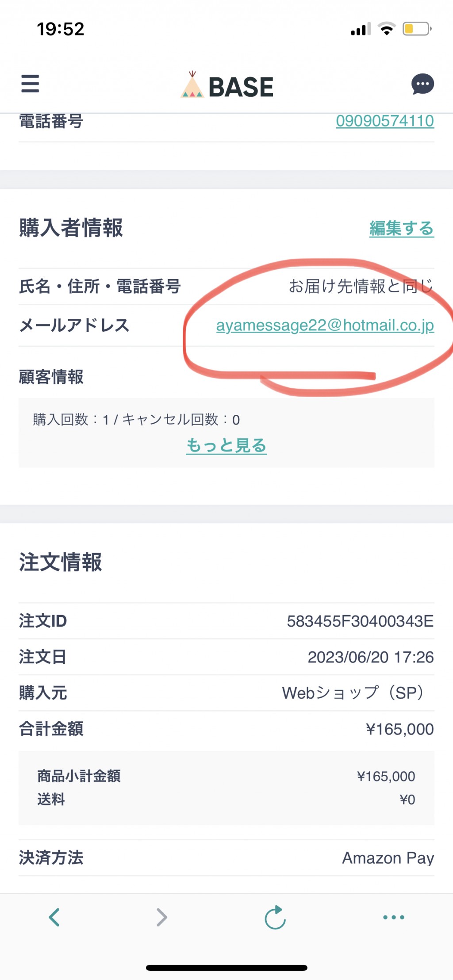This screenshot has height=980, width=453.
Task: Open email ayamessage22@hotmail.co.jp link
Action: (325, 325)
